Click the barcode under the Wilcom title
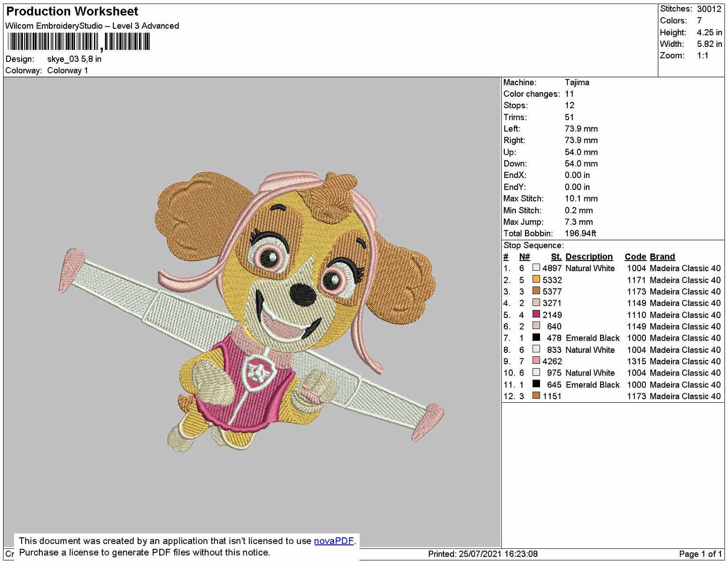The image size is (728, 563). pyautogui.click(x=79, y=42)
